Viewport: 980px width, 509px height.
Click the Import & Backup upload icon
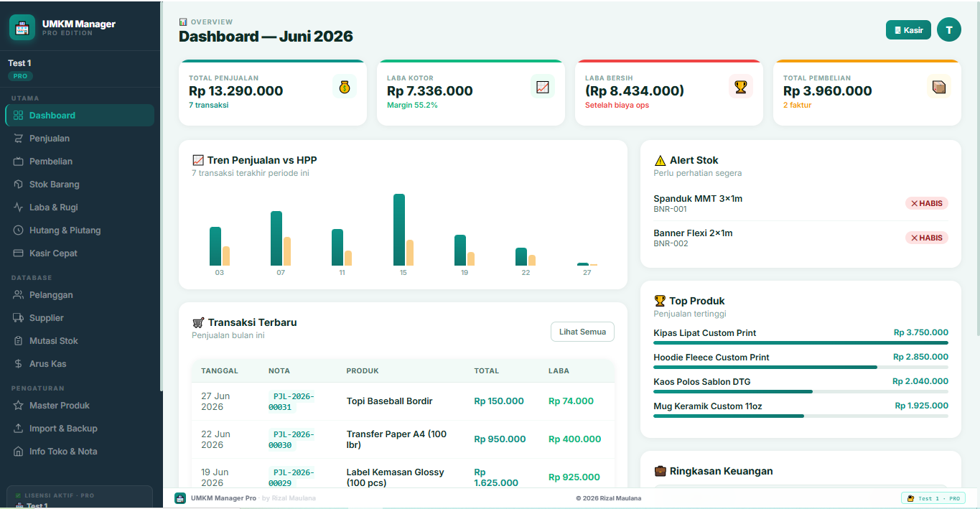pyautogui.click(x=19, y=429)
